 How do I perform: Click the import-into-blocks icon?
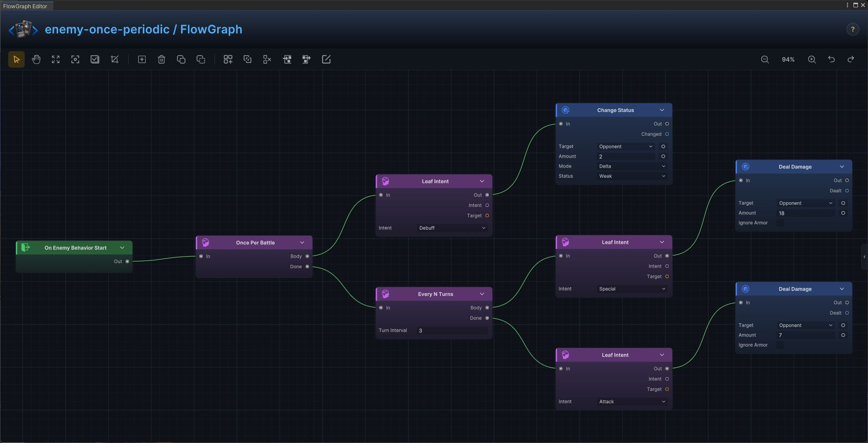287,59
